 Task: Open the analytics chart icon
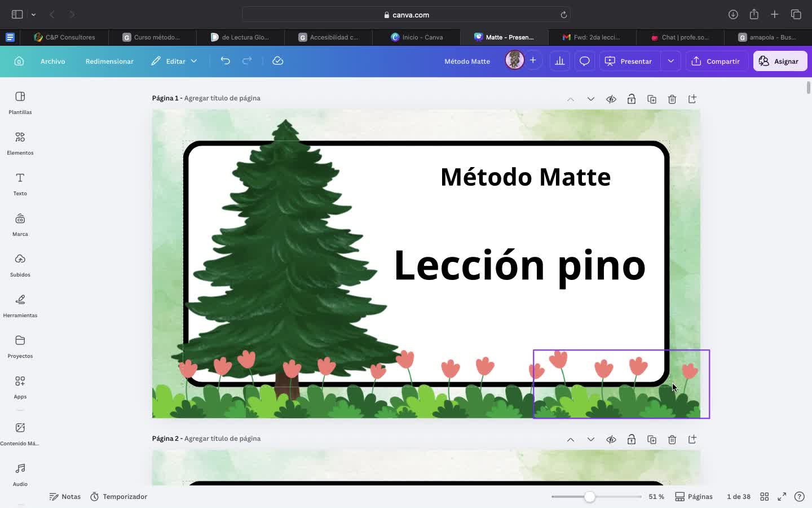click(x=559, y=61)
